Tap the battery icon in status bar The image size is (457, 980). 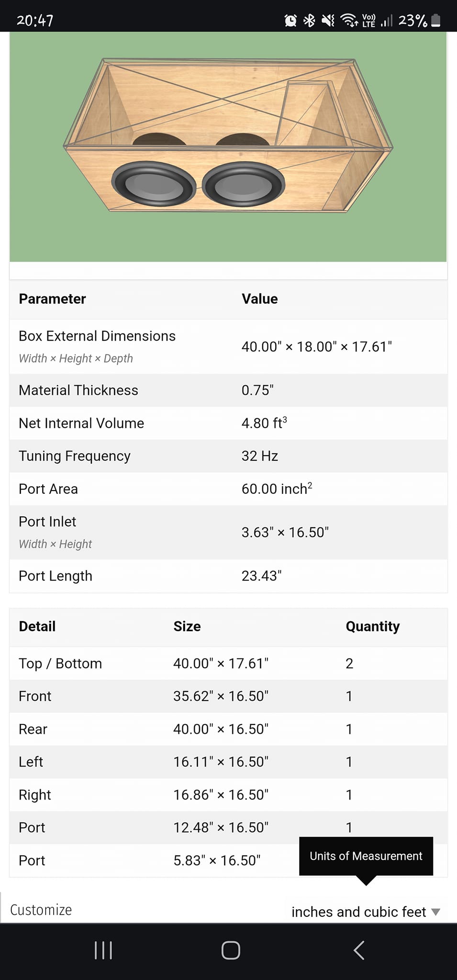pyautogui.click(x=435, y=21)
